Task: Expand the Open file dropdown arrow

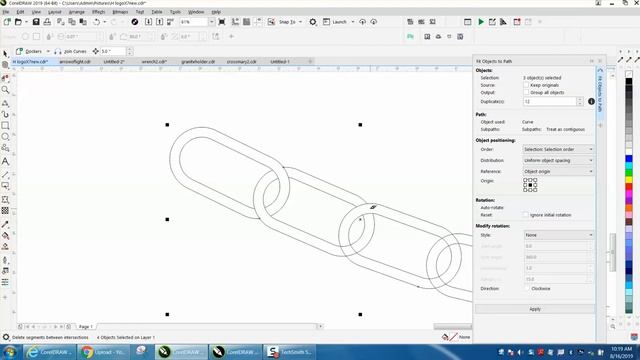Action: tap(26, 22)
